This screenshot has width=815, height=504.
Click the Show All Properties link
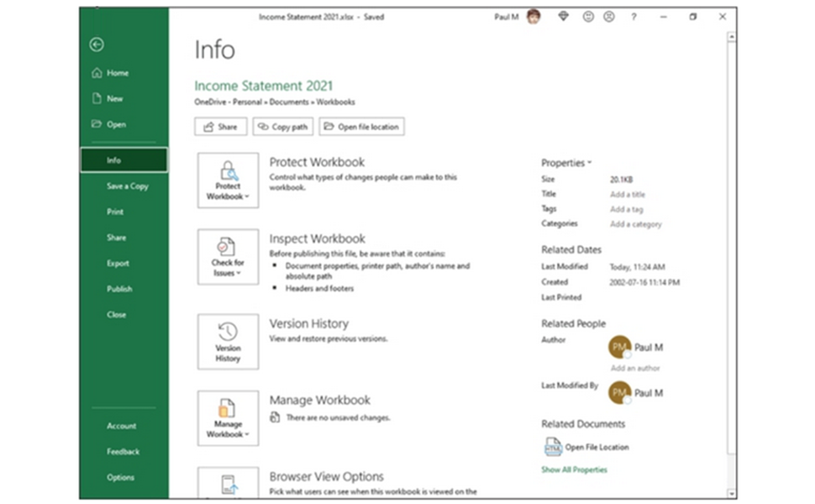tap(574, 470)
